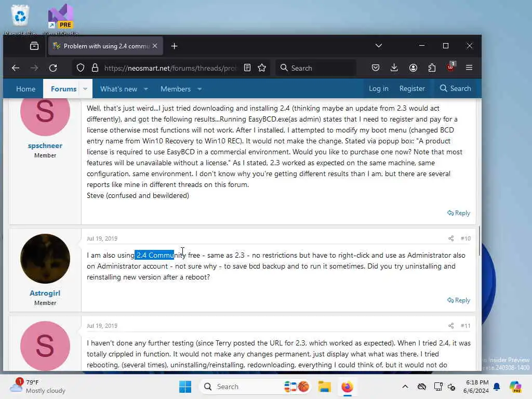Viewport: 532px width, 399px height.
Task: Open Firefox account icon
Action: 413,68
